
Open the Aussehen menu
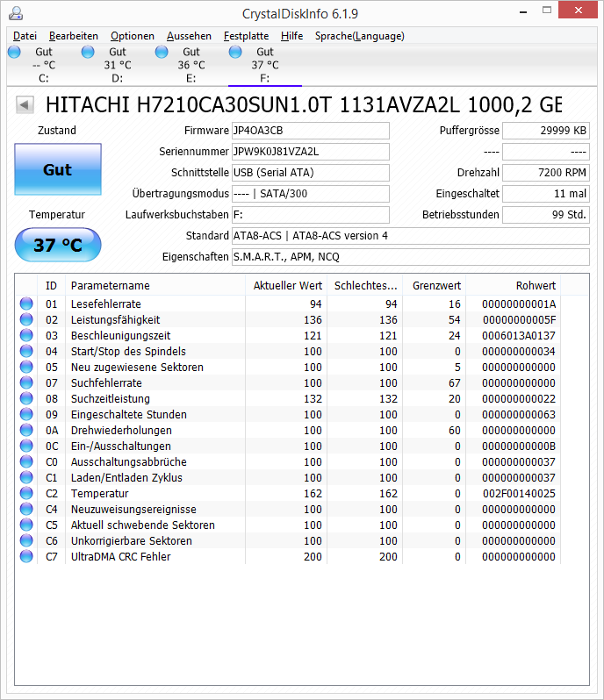click(189, 36)
